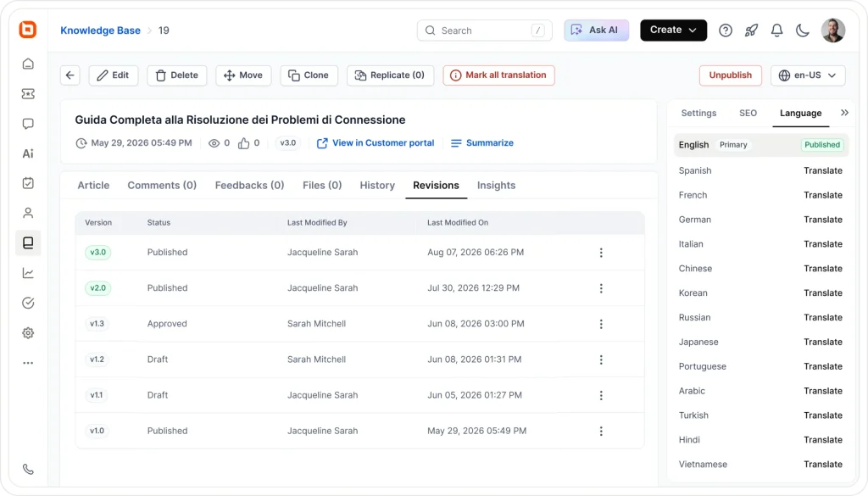Open the en-US language dropdown
Viewport: 868px width, 496px height.
click(x=808, y=75)
